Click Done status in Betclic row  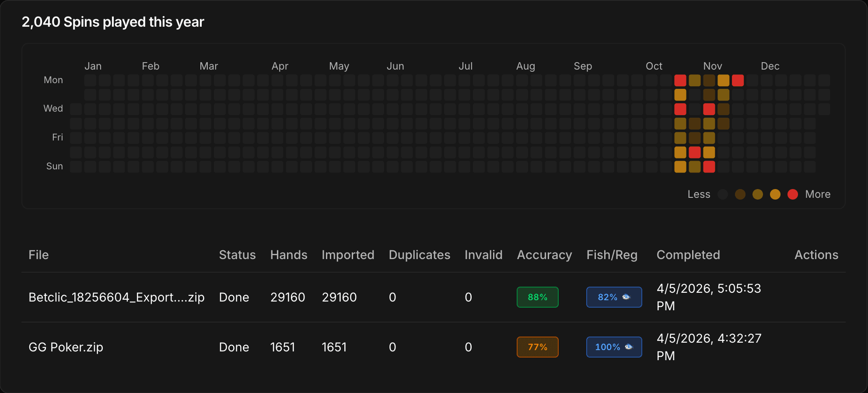[x=234, y=298]
